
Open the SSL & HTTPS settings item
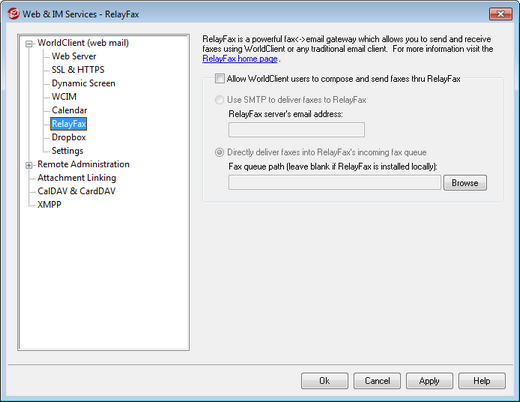click(78, 70)
